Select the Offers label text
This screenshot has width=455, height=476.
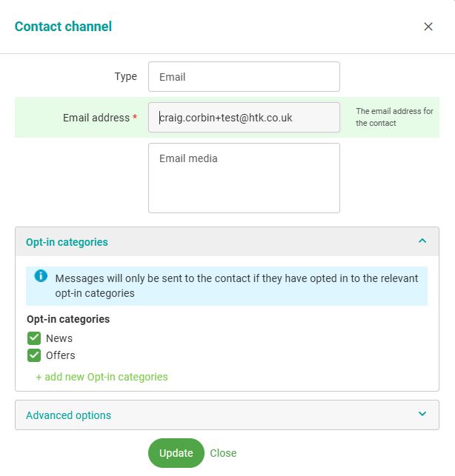coord(61,355)
